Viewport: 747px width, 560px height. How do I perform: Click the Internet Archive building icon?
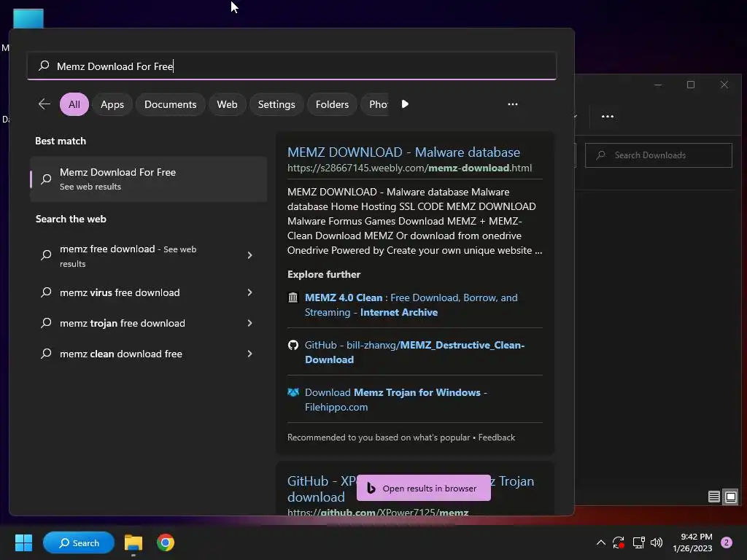[293, 297]
